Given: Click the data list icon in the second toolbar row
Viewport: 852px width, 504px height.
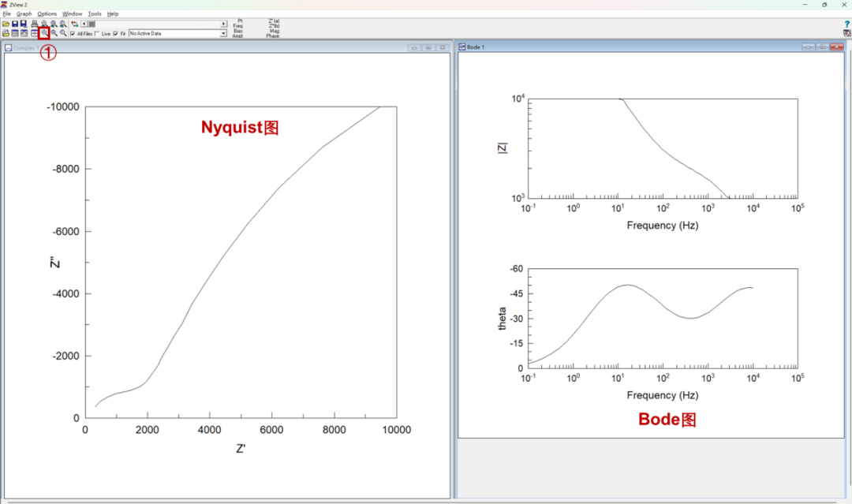Looking at the screenshot, I should [x=15, y=33].
